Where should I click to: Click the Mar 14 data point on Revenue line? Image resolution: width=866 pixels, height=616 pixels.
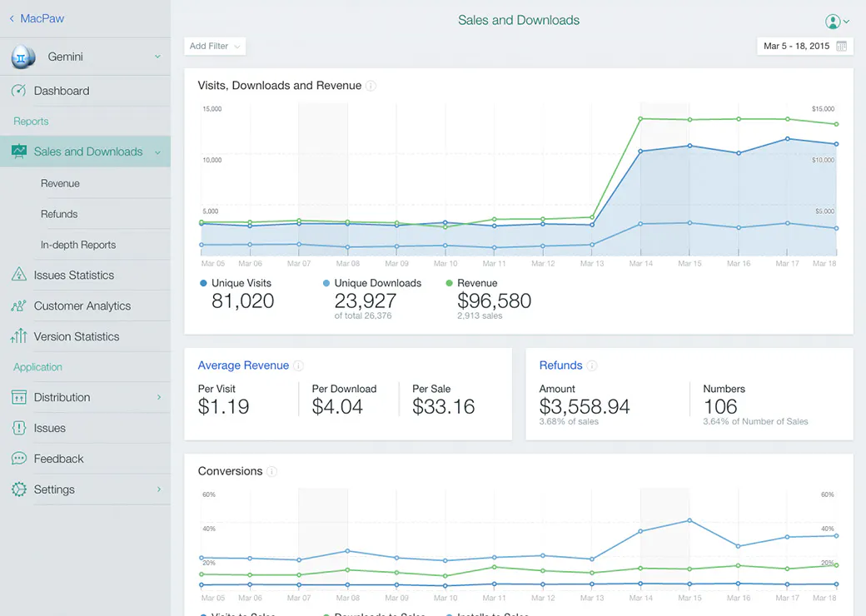640,119
